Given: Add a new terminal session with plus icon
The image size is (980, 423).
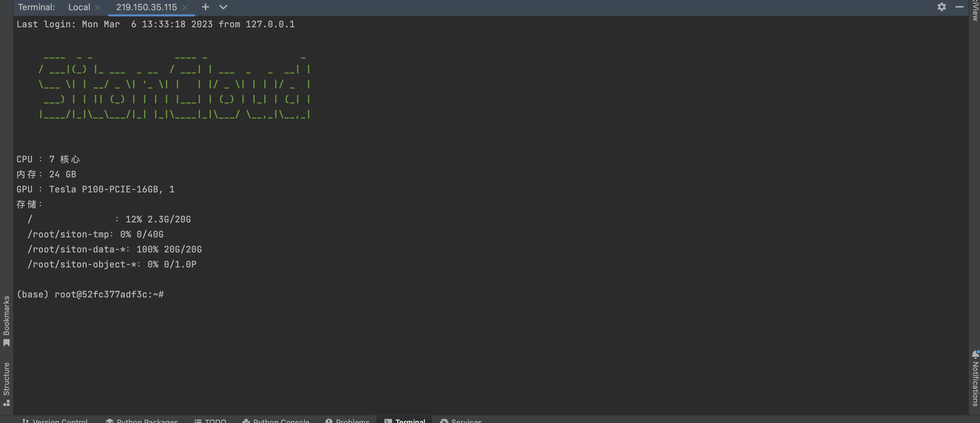Looking at the screenshot, I should [x=206, y=7].
